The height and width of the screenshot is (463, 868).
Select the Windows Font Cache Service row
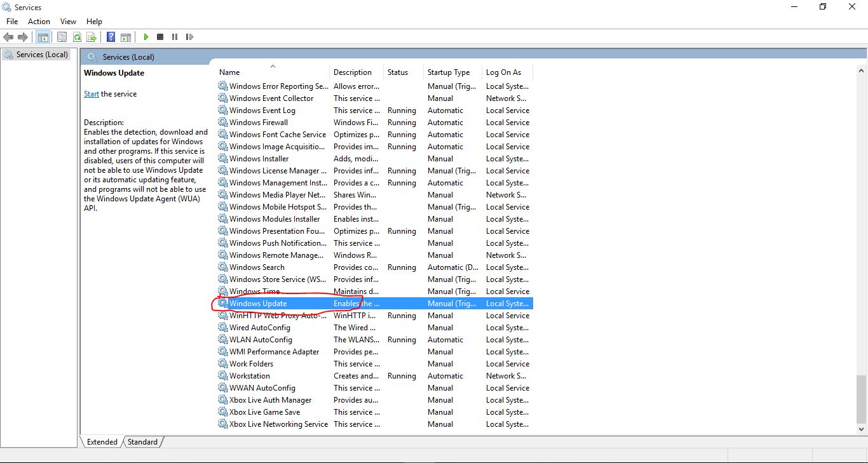click(375, 135)
